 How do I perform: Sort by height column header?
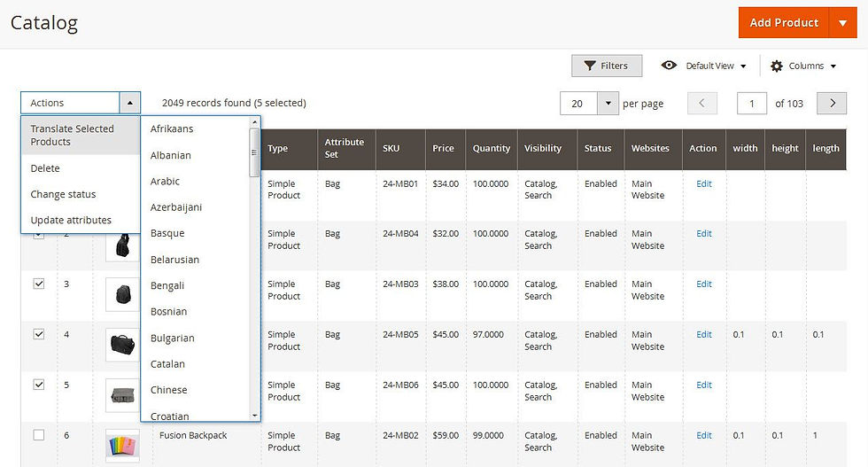click(785, 149)
